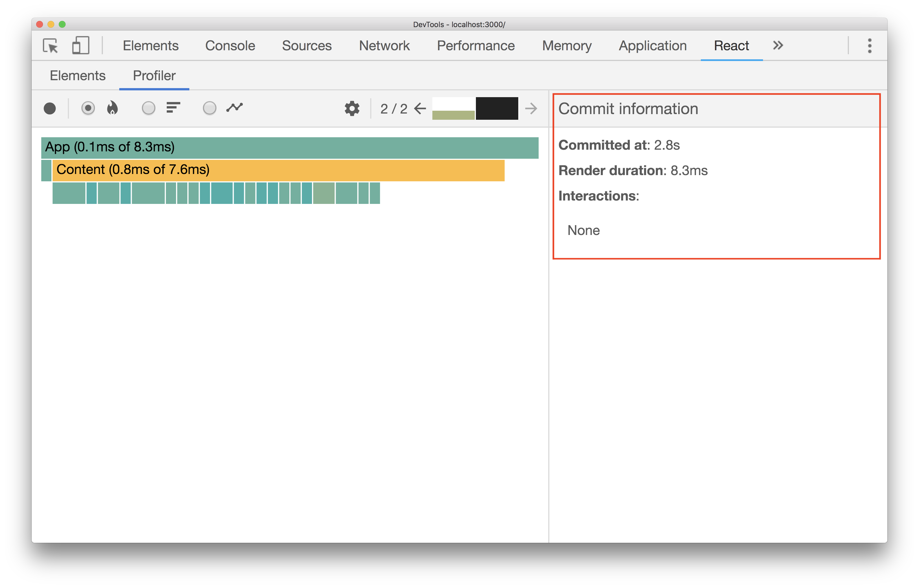Viewport: 919px width, 588px height.
Task: Toggle the device toolbar icon
Action: [x=80, y=45]
